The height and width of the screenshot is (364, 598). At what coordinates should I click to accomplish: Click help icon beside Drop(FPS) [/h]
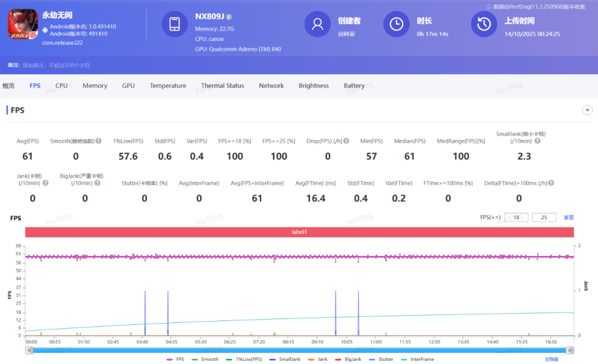[345, 141]
